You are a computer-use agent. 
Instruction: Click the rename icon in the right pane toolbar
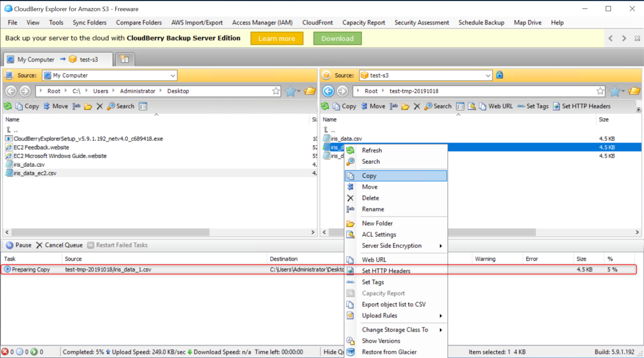[x=394, y=106]
